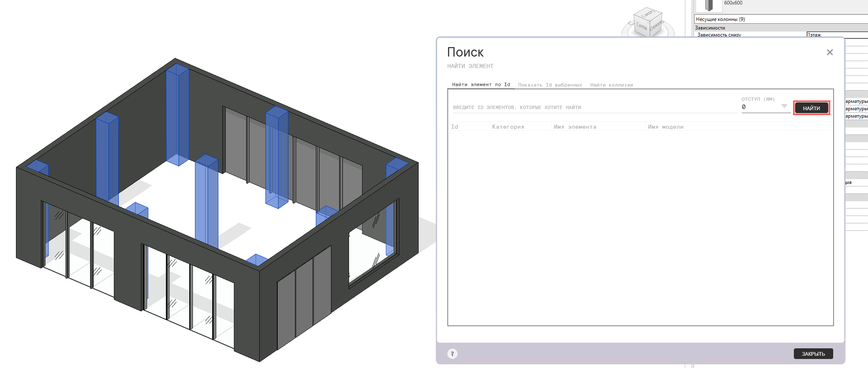
Task: Click the Отступ value field
Action: point(760,107)
